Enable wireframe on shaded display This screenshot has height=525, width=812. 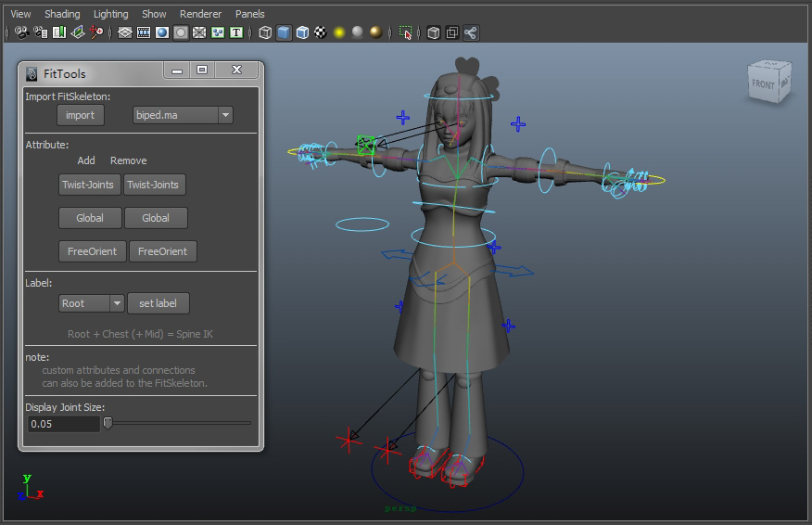[302, 32]
